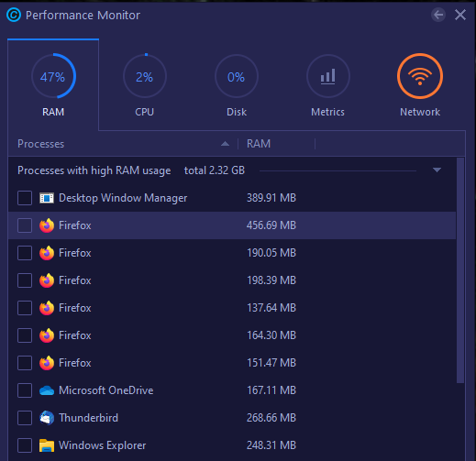This screenshot has height=461, width=476.
Task: Check the Firefox 456.69 MB process
Action: click(25, 225)
